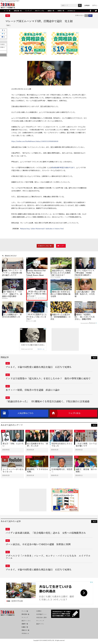Viewport: 98px width, 644px height.
Task: Open ランキング navigation item
Action: tap(28, 11)
